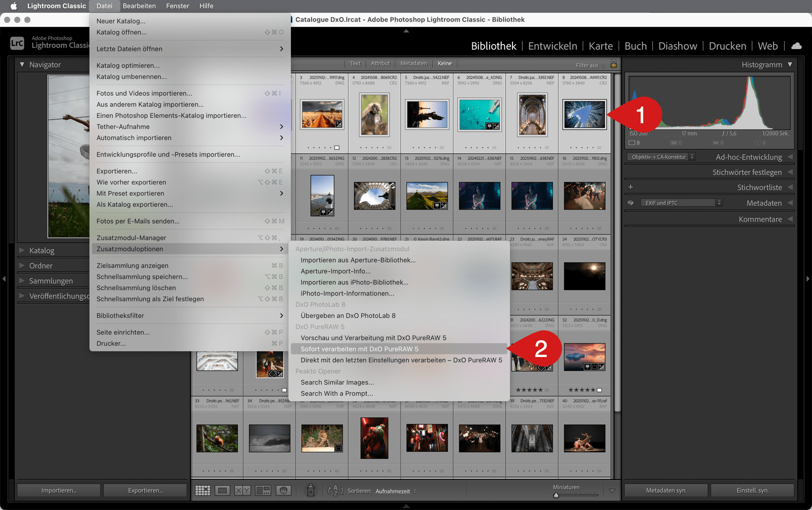Switch to grid view in the toolbar
Image resolution: width=812 pixels, height=510 pixels.
tap(203, 491)
